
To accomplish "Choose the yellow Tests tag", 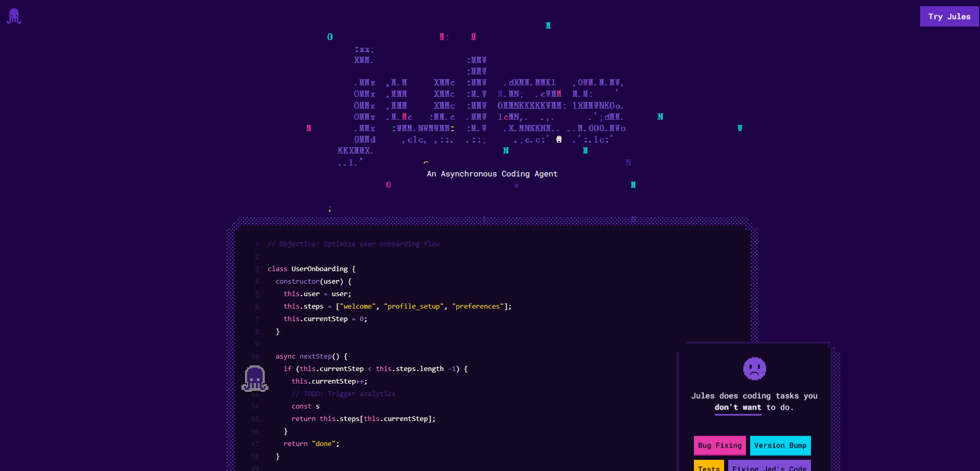I will pyautogui.click(x=708, y=466).
